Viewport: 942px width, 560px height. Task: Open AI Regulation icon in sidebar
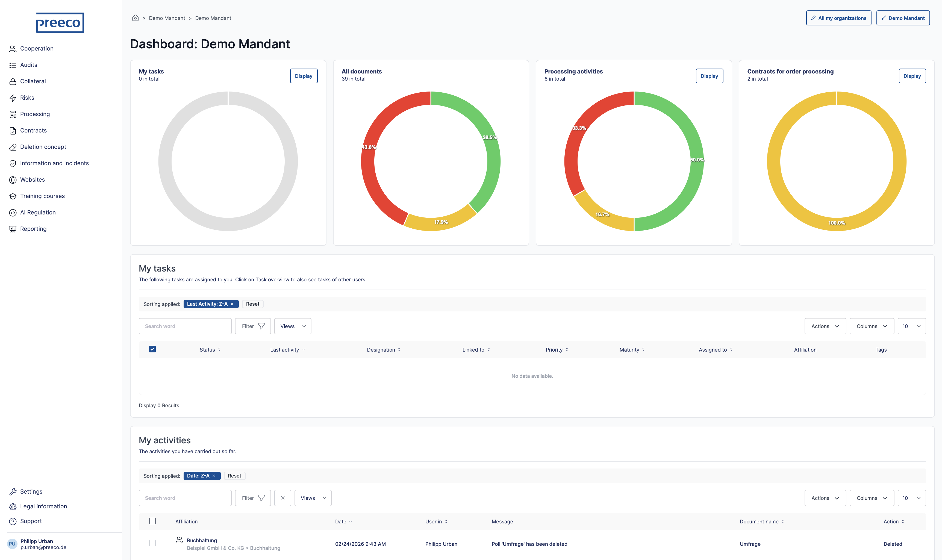point(13,213)
